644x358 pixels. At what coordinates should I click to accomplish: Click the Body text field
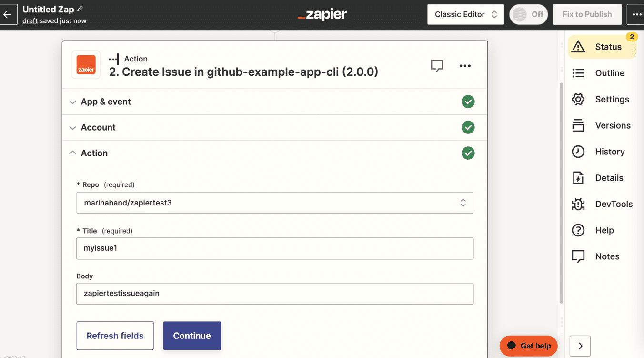tap(274, 294)
